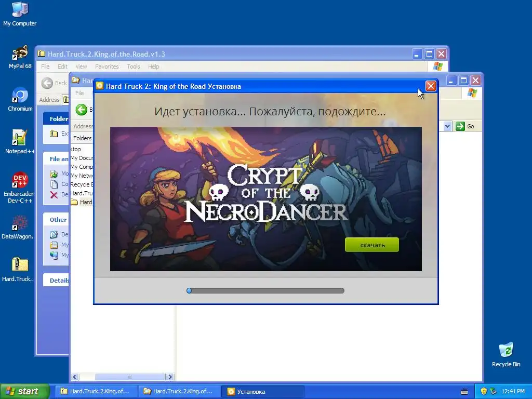The width and height of the screenshot is (532, 399).
Task: Open Hard.Truck zip file on desktop
Action: [18, 270]
